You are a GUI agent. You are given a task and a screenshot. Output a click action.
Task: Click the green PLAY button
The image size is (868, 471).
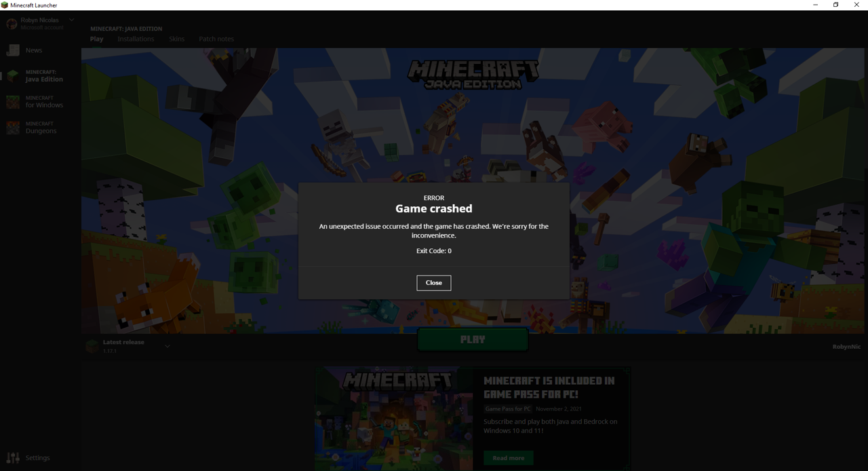[x=473, y=339]
